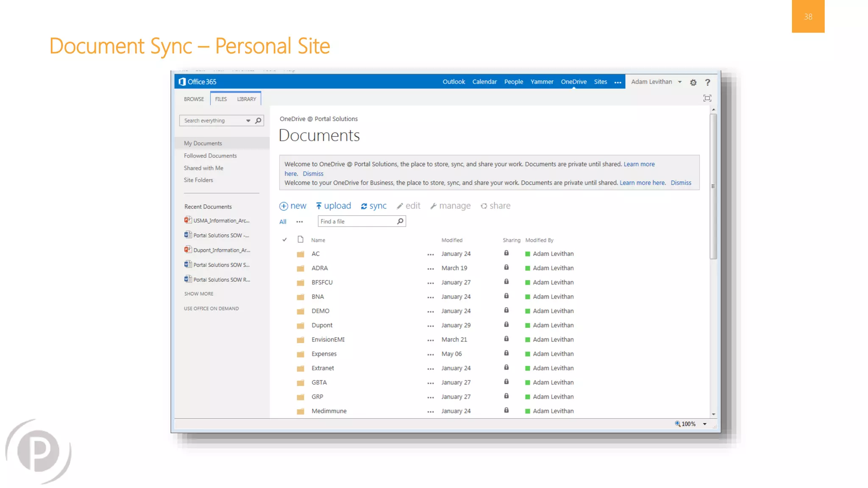Image resolution: width=868 pixels, height=488 pixels.
Task: Open the help question mark
Action: click(x=707, y=83)
